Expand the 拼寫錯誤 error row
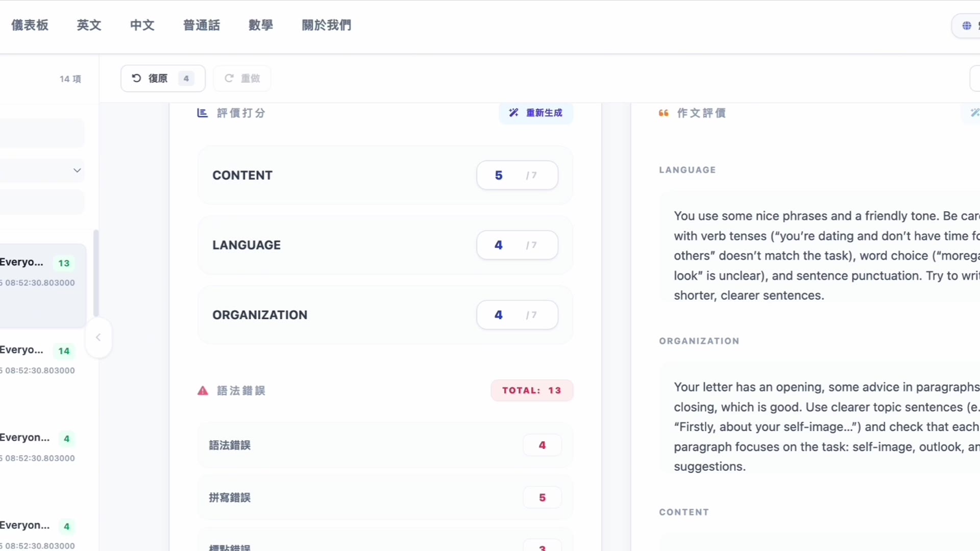980x551 pixels. click(x=385, y=497)
